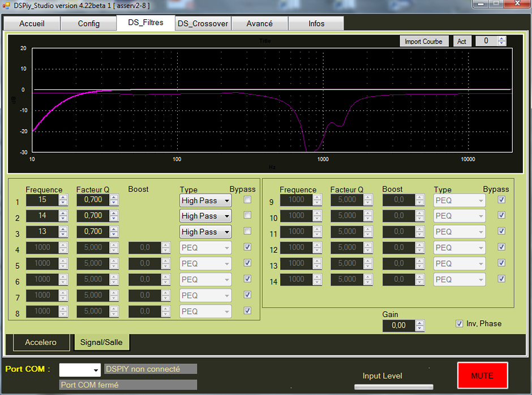
Task: Click the DSPiy Studio title bar icon
Action: tap(7, 5)
